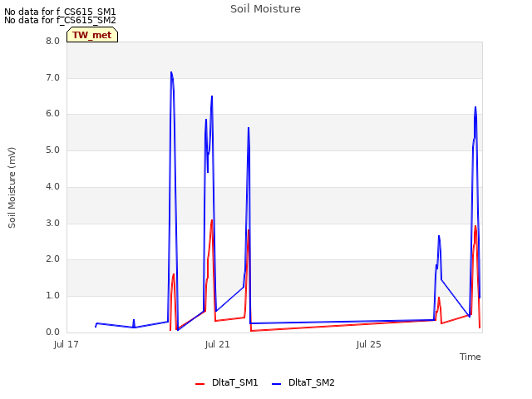Toggle the DltaT_SM1 legend entry

click(227, 382)
